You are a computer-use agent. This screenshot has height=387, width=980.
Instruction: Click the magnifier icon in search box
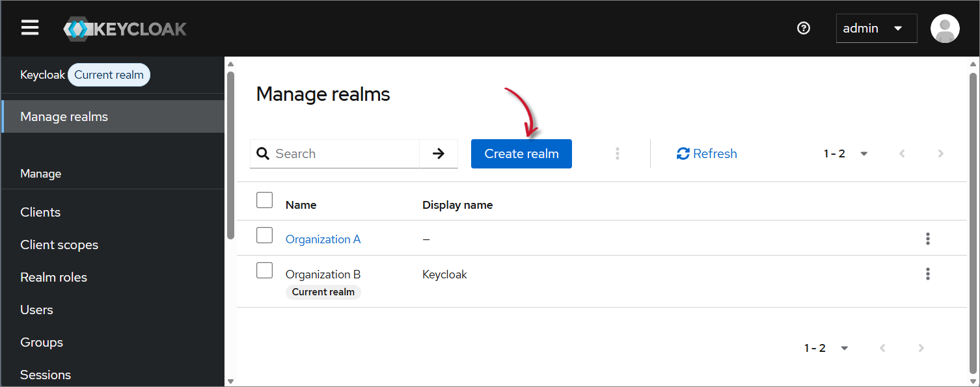coord(263,153)
